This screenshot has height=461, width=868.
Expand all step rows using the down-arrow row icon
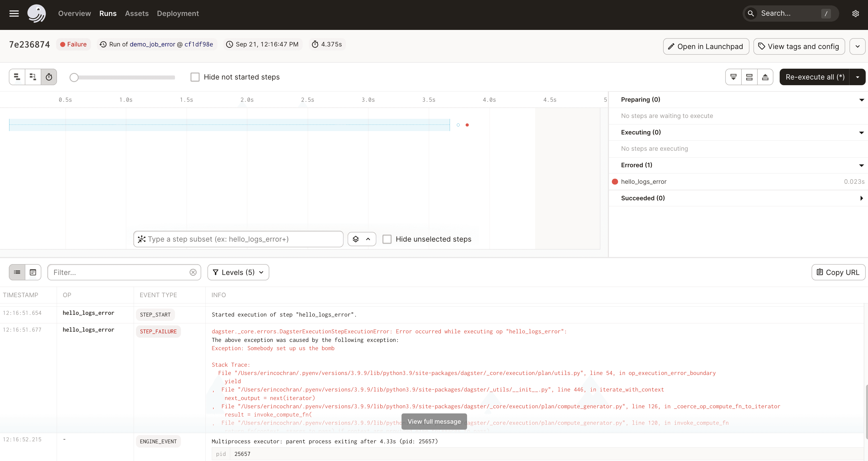point(733,77)
